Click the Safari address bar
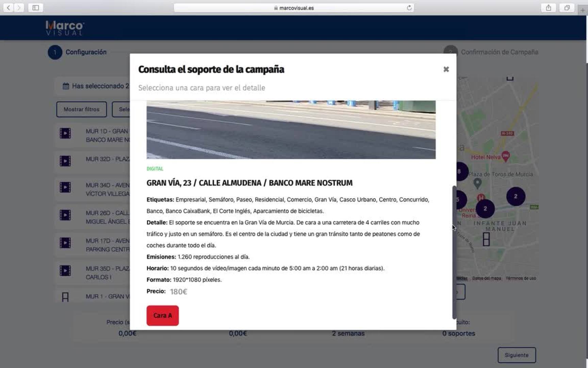 pyautogui.click(x=293, y=8)
